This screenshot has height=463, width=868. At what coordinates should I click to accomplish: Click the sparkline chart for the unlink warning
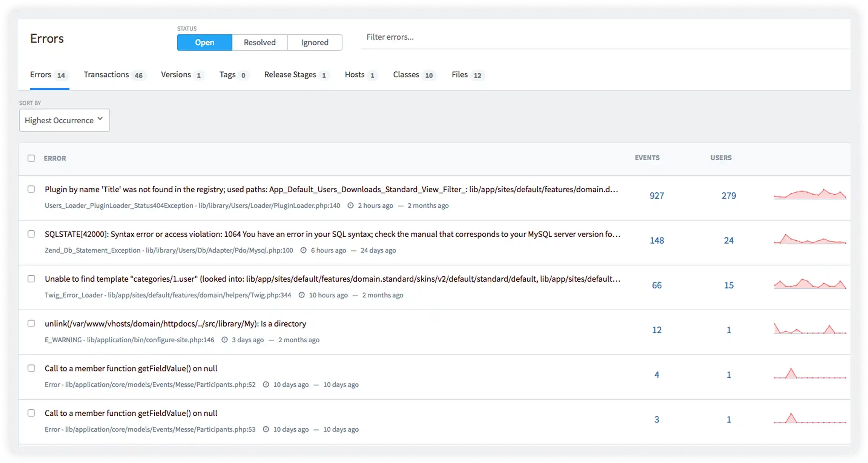point(810,329)
